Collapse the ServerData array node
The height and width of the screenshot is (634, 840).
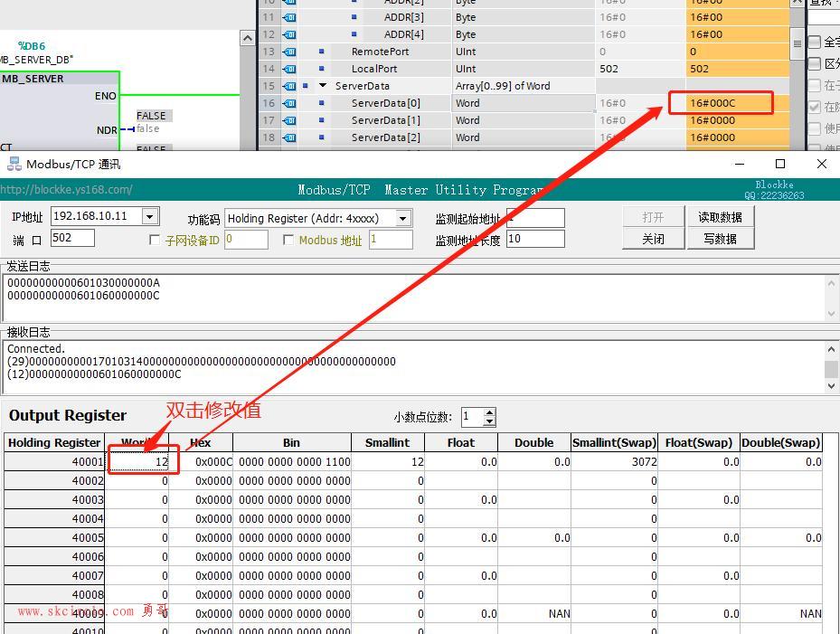323,86
